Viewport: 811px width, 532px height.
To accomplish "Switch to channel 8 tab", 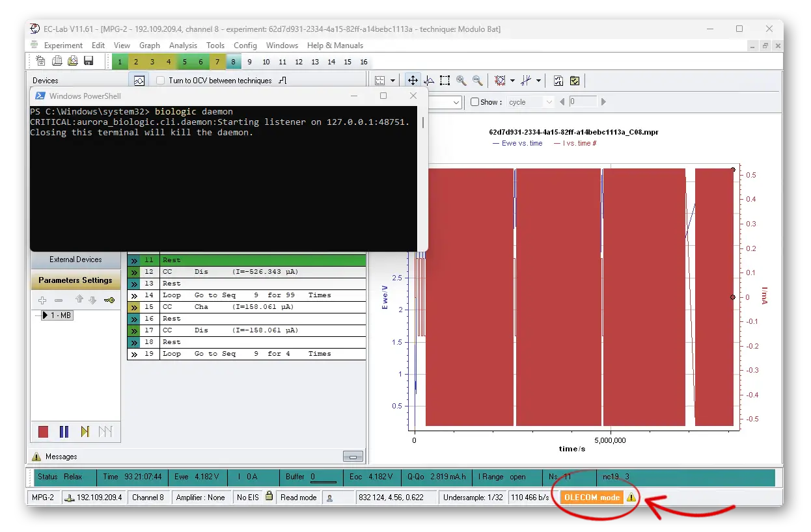I will pyautogui.click(x=233, y=62).
